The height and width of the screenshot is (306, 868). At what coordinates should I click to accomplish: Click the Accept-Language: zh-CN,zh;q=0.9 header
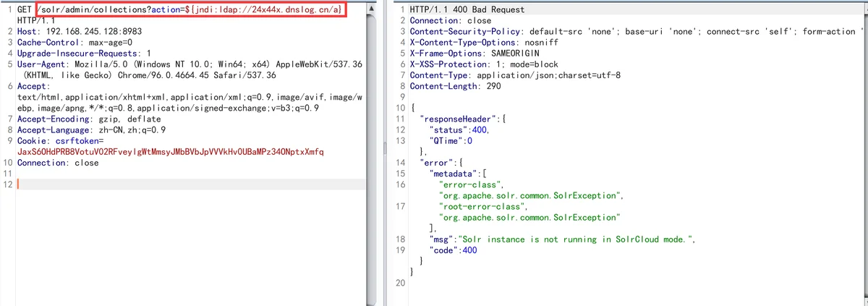pyautogui.click(x=91, y=129)
